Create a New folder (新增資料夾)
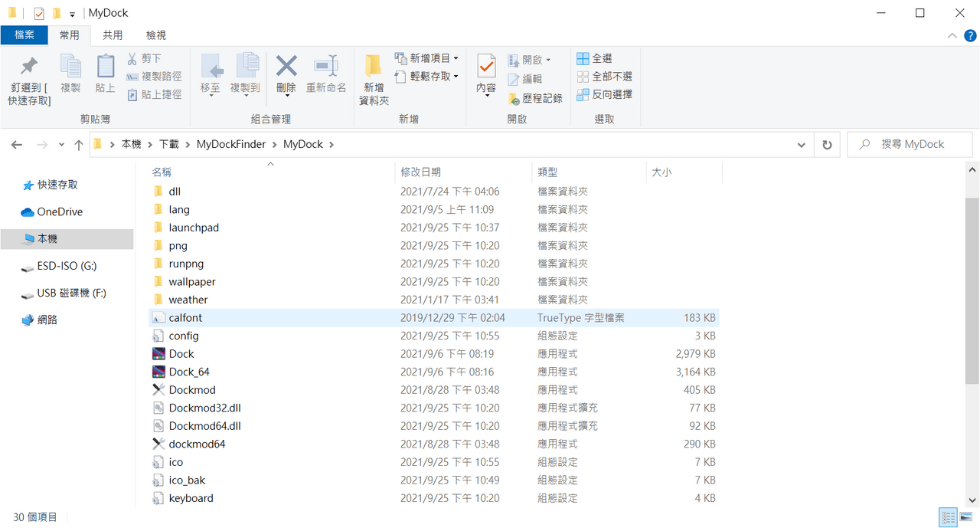980x528 pixels. (374, 80)
